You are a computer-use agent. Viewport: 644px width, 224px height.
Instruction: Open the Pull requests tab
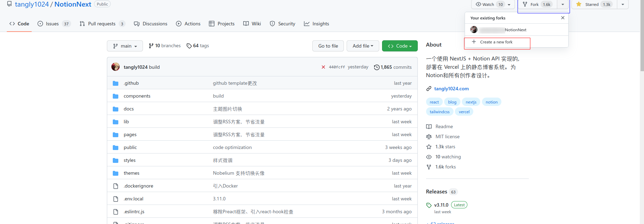[102, 24]
